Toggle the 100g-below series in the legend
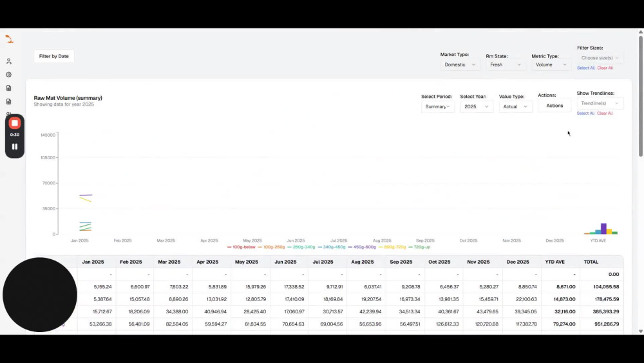Viewport: 644px width, 363px height. (241, 247)
